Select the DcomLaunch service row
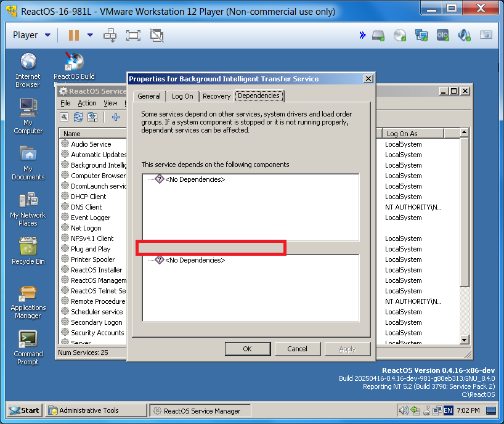504x424 pixels. [x=93, y=186]
